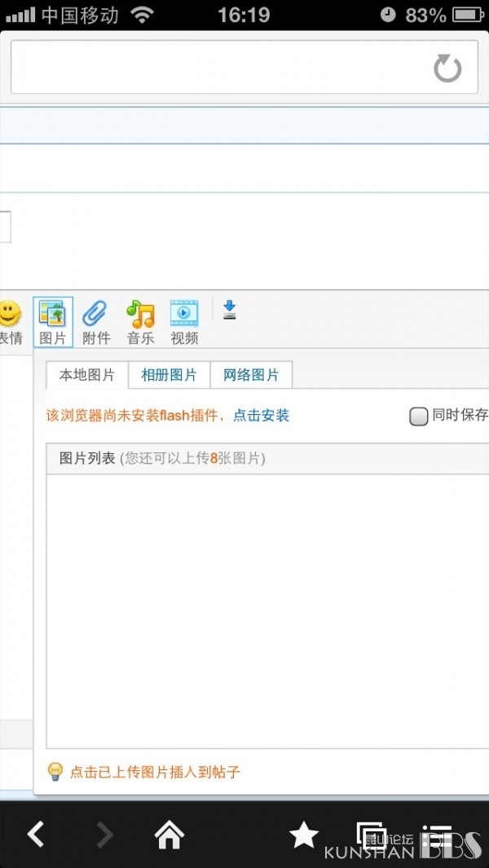Viewport: 489px width, 868px height.
Task: Click the 点击安装 flash install link
Action: (261, 415)
